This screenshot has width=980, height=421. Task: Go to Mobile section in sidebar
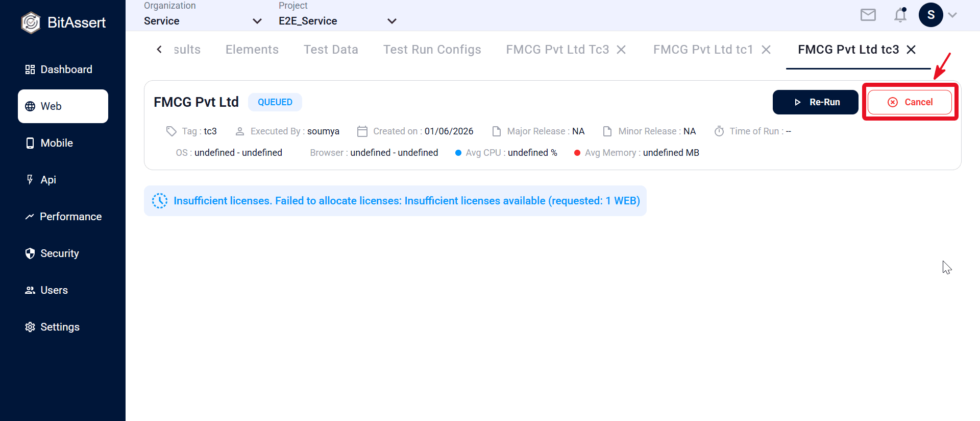tap(63, 143)
